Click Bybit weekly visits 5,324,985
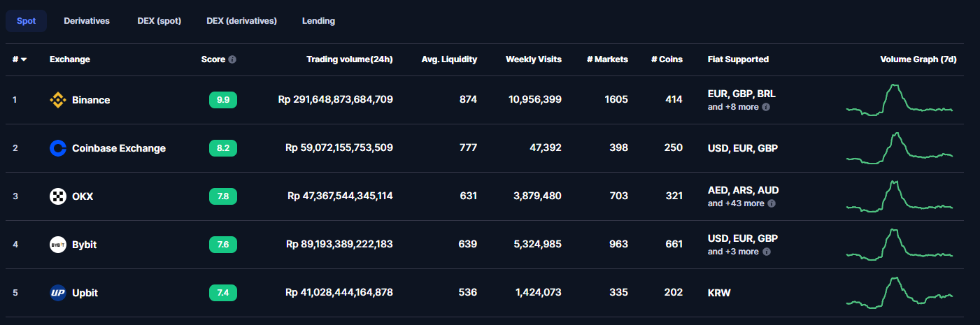Viewport: 980px width, 325px height. click(537, 245)
